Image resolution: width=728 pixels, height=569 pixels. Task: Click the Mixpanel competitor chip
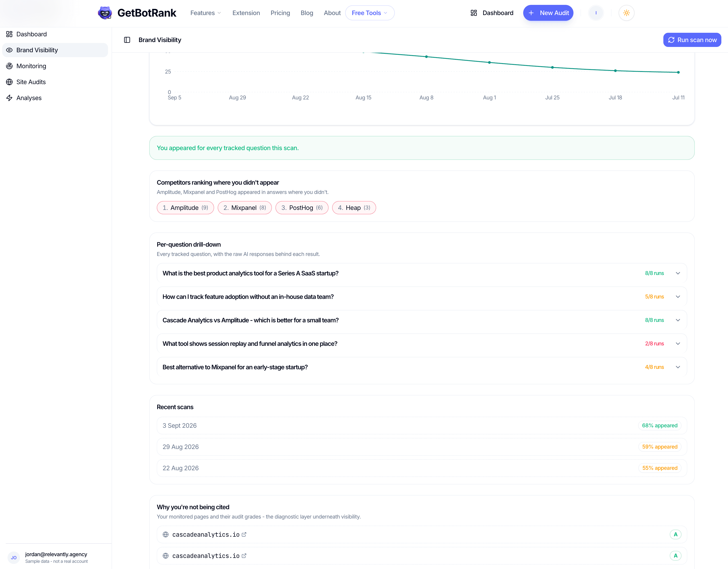[x=245, y=208]
